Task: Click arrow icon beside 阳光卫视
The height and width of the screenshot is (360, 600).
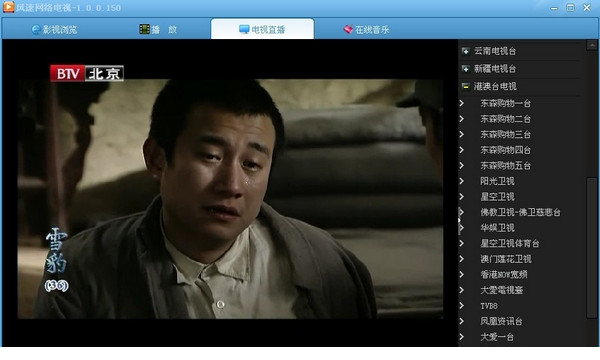Action: tap(461, 181)
